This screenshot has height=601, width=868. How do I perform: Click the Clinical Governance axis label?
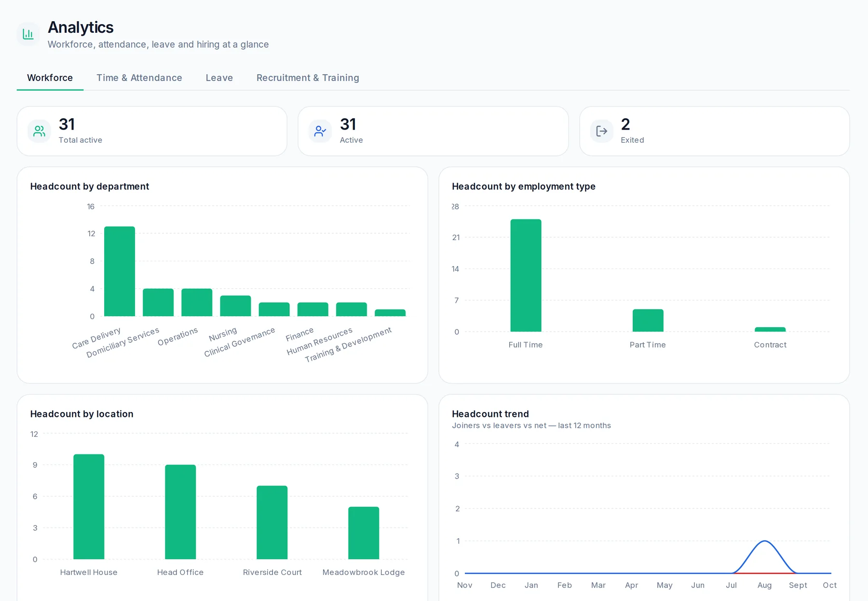(240, 342)
